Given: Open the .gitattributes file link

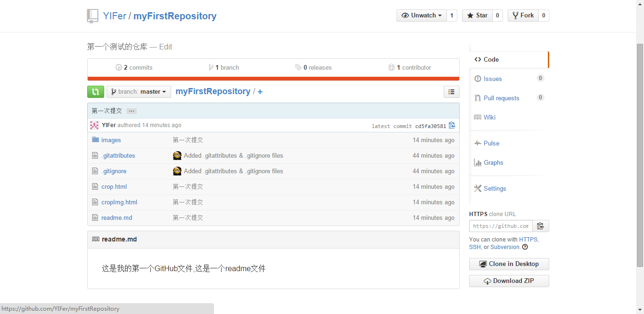Looking at the screenshot, I should [118, 155].
